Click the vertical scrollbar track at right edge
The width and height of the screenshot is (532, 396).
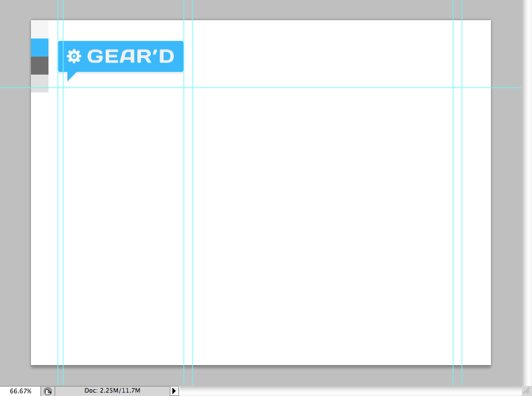(x=527, y=193)
